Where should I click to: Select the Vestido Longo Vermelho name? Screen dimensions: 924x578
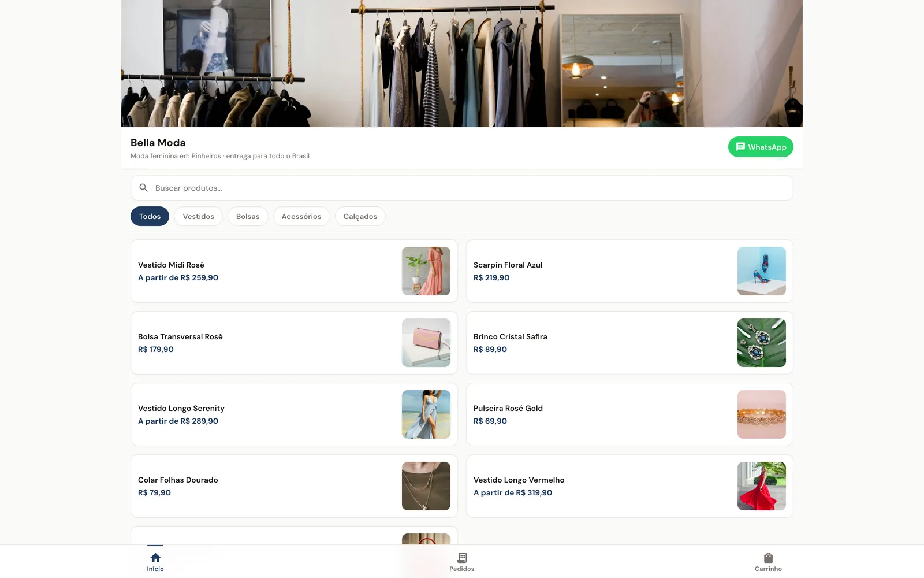[x=519, y=480]
